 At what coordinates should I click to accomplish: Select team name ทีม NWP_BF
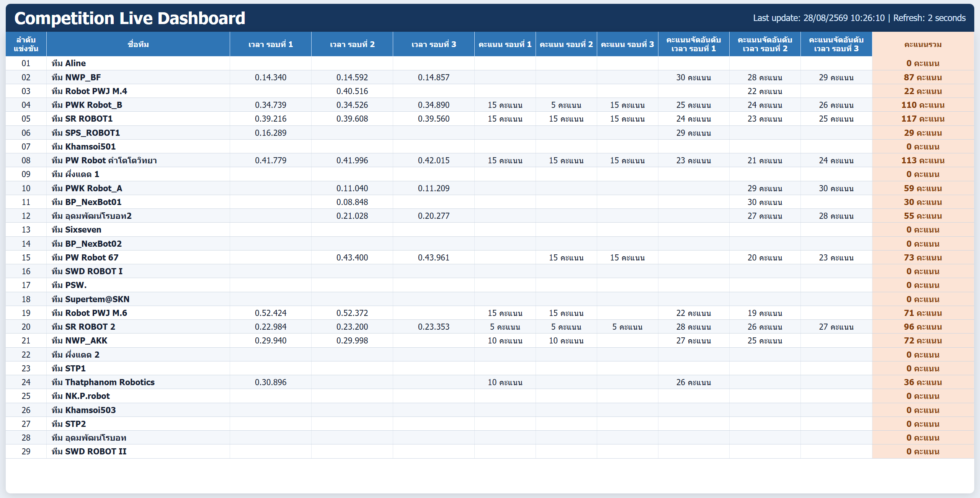click(x=76, y=77)
